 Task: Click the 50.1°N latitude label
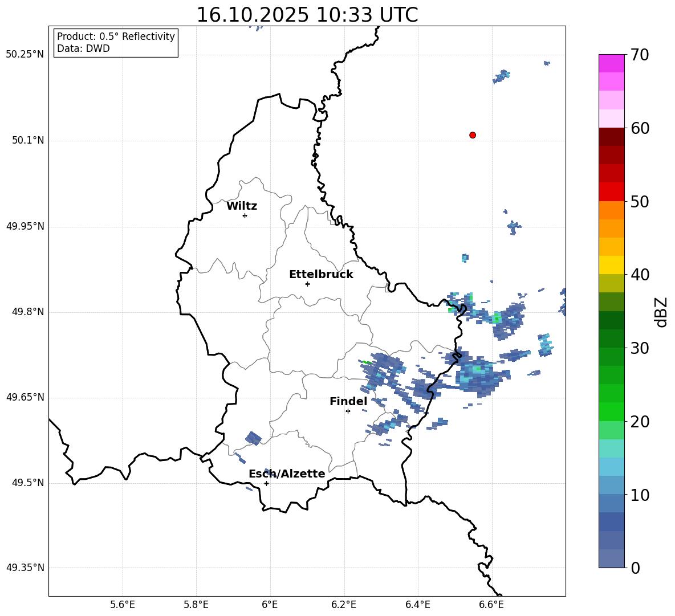click(x=28, y=140)
